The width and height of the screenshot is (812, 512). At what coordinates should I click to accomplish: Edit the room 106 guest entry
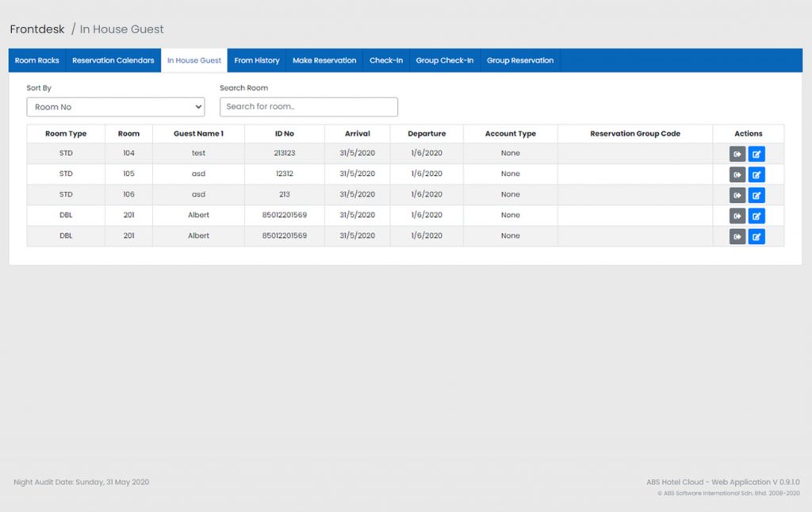click(756, 195)
